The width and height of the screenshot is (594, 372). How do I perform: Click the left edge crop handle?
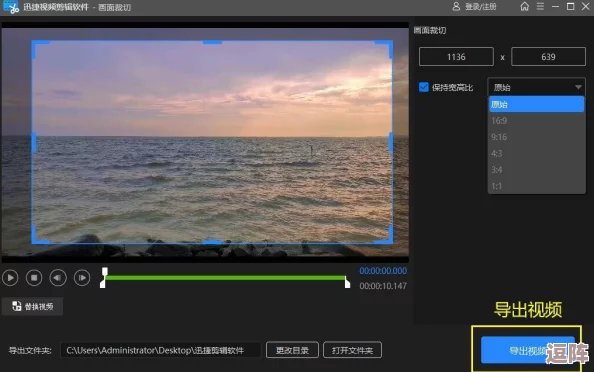point(34,142)
